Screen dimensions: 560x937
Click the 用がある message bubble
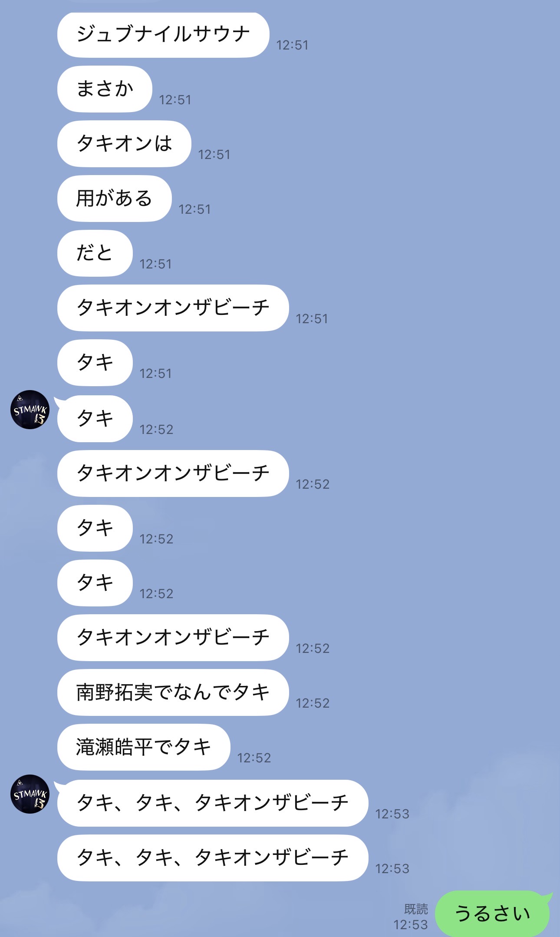pyautogui.click(x=115, y=199)
